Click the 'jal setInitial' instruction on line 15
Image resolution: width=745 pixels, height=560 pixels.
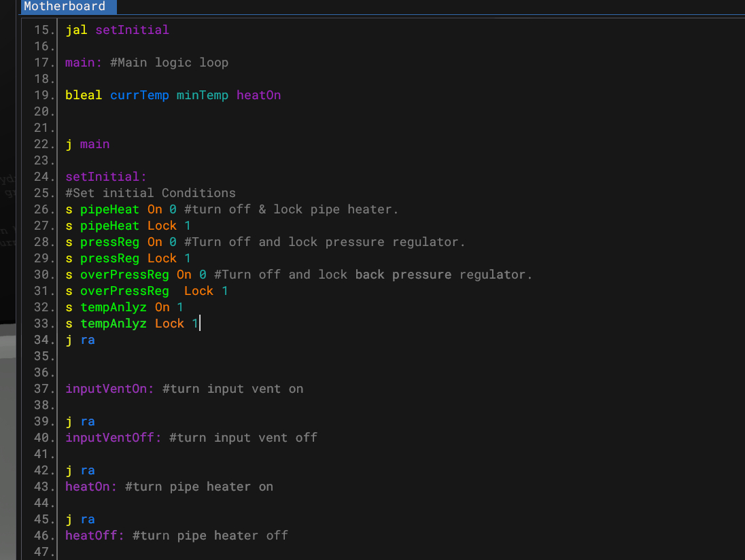click(117, 30)
